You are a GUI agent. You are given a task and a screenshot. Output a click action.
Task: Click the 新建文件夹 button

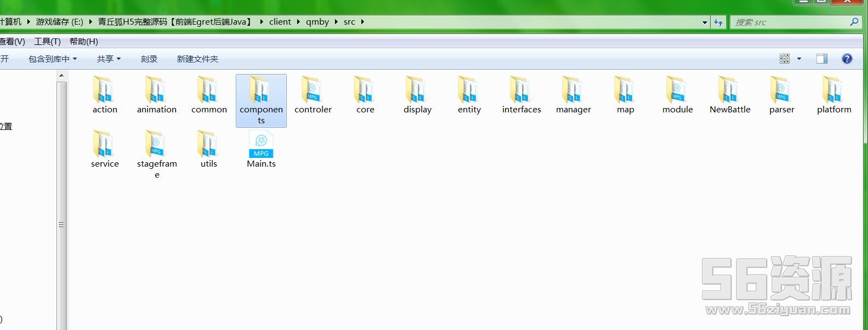197,59
